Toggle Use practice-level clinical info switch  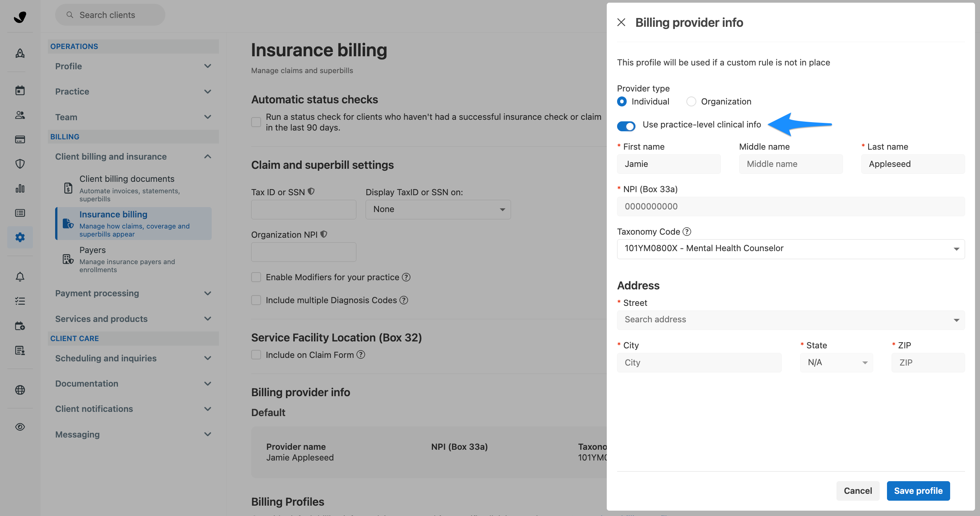tap(626, 126)
